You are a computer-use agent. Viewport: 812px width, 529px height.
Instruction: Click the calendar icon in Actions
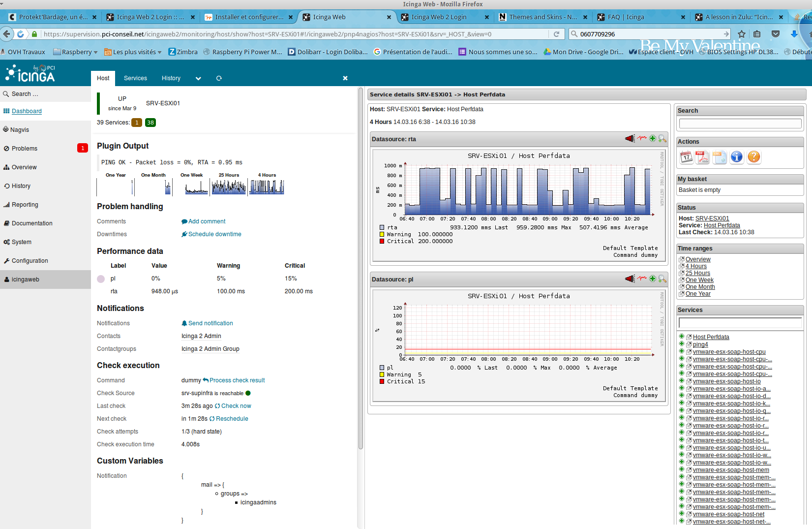686,157
